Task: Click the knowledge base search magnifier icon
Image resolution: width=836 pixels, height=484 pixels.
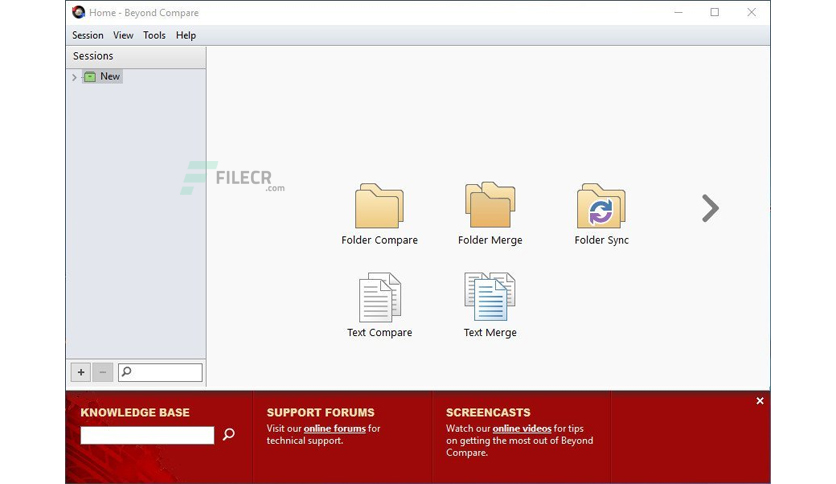Action: coord(229,434)
